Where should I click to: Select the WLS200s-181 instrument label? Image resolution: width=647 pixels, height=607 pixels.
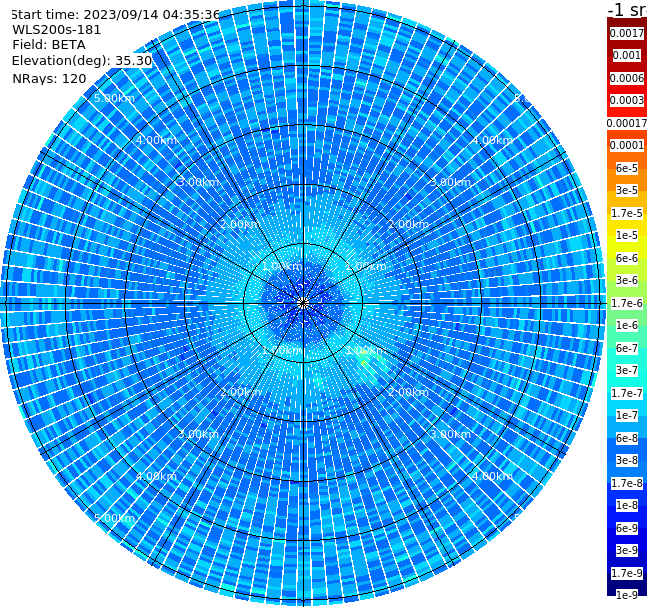[x=57, y=30]
